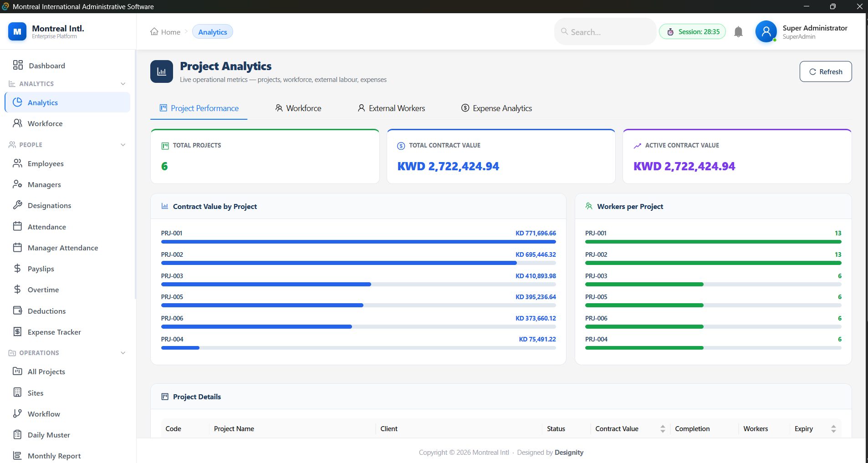Collapse the ANALYTICS sidebar section
The height and width of the screenshot is (463, 868).
click(x=123, y=84)
